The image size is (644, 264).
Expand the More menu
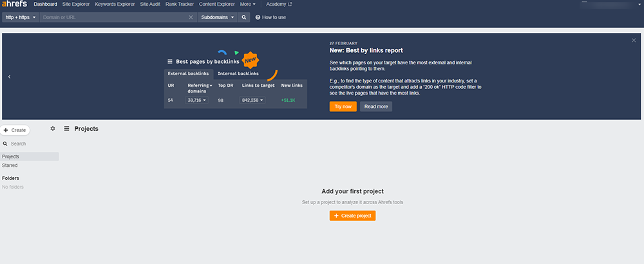coord(248,4)
